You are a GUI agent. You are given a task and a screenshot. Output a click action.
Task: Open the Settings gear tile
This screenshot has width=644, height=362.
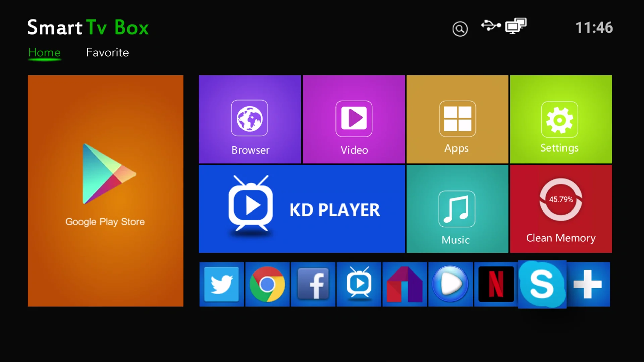561,119
